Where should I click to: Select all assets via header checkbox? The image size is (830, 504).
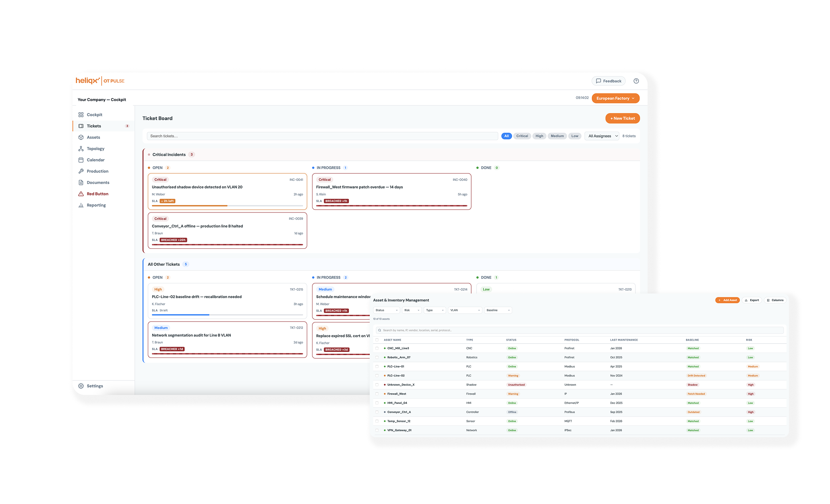[377, 340]
